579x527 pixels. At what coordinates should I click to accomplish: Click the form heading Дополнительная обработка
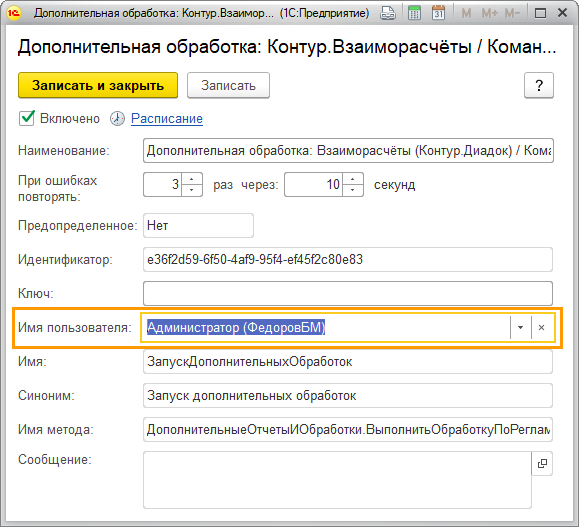(x=287, y=47)
